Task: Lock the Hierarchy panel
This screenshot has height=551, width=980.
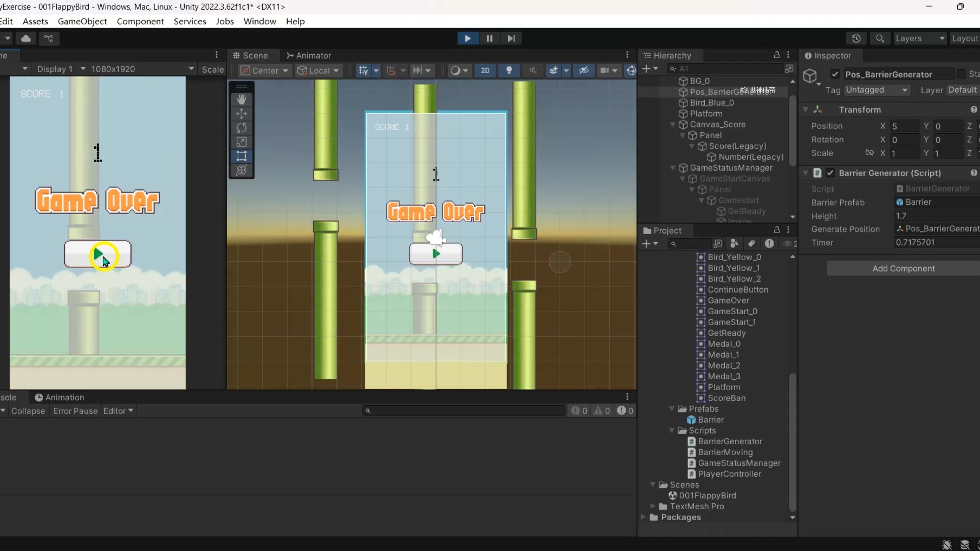Action: [776, 55]
